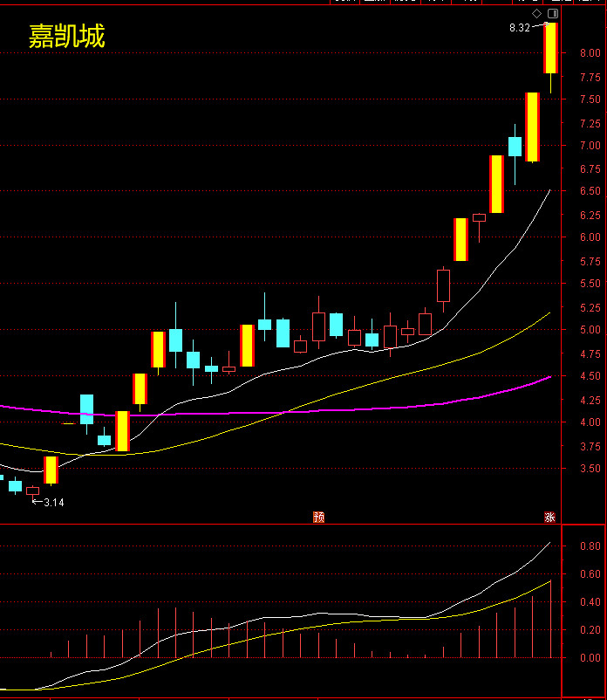Select the 嘉凯城 stock name title
This screenshot has width=607, height=700.
tap(67, 36)
